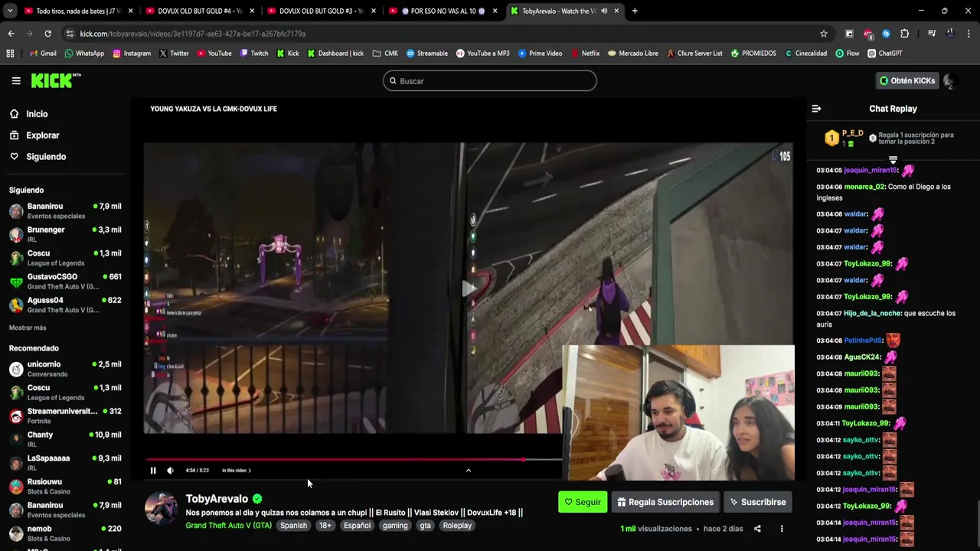
Task: Open the YouTube bookmark
Action: (x=214, y=54)
